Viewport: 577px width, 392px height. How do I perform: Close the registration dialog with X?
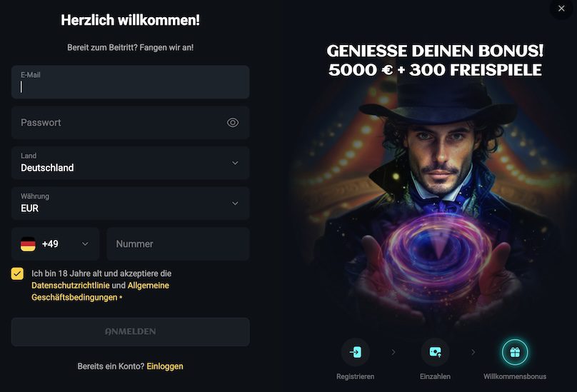pos(561,9)
